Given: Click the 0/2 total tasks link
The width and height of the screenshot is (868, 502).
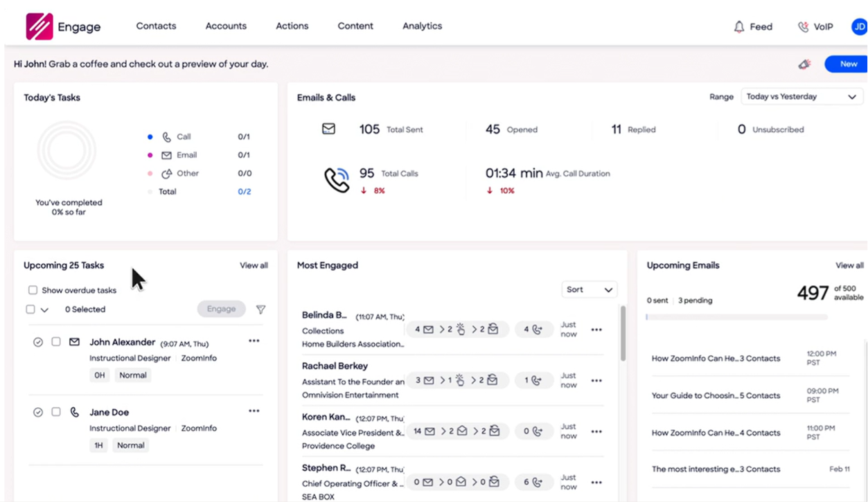Looking at the screenshot, I should [245, 192].
